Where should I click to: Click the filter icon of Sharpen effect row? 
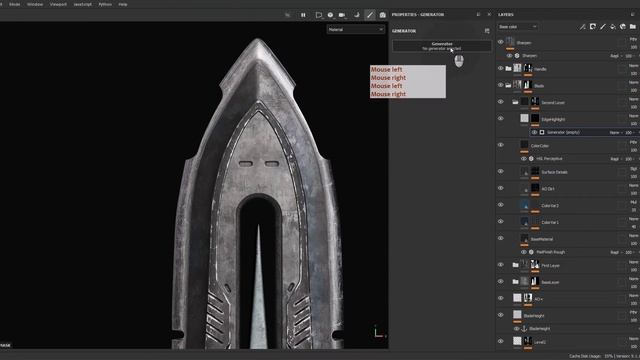coord(517,56)
